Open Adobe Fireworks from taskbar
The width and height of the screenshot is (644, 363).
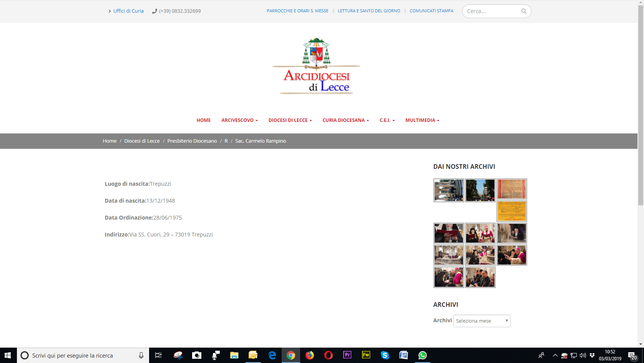(366, 355)
